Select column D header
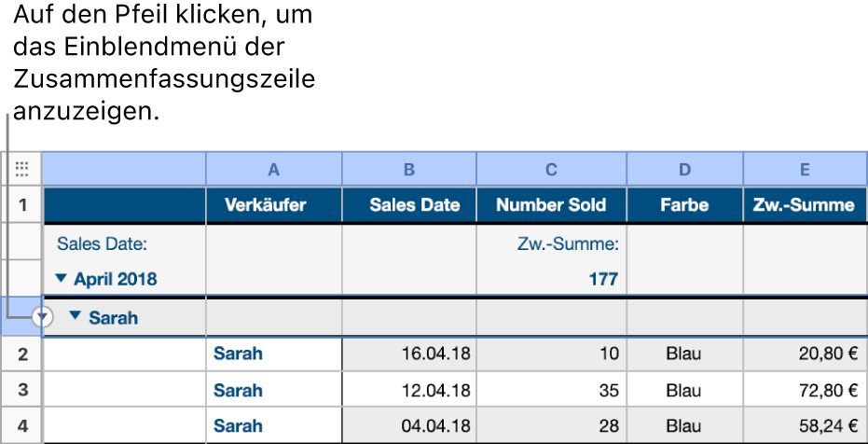 [x=685, y=169]
